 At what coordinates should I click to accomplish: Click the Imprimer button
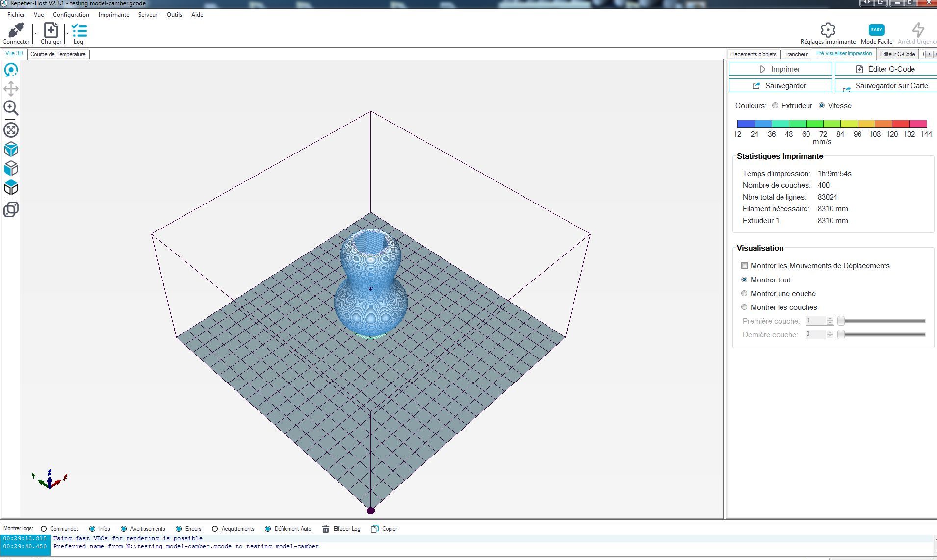click(780, 69)
